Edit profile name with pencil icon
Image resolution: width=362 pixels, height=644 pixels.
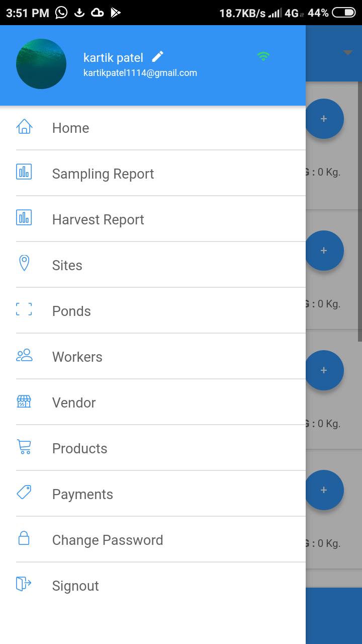158,57
